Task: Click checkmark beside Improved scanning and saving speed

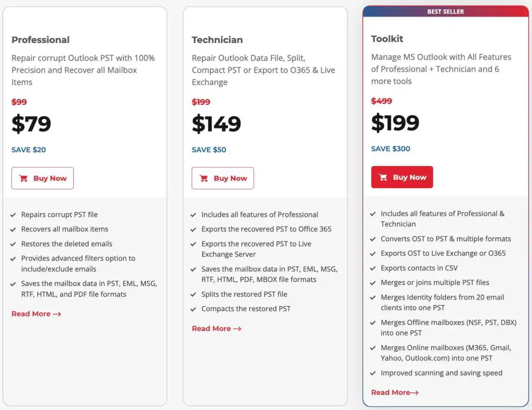Action: [x=373, y=373]
